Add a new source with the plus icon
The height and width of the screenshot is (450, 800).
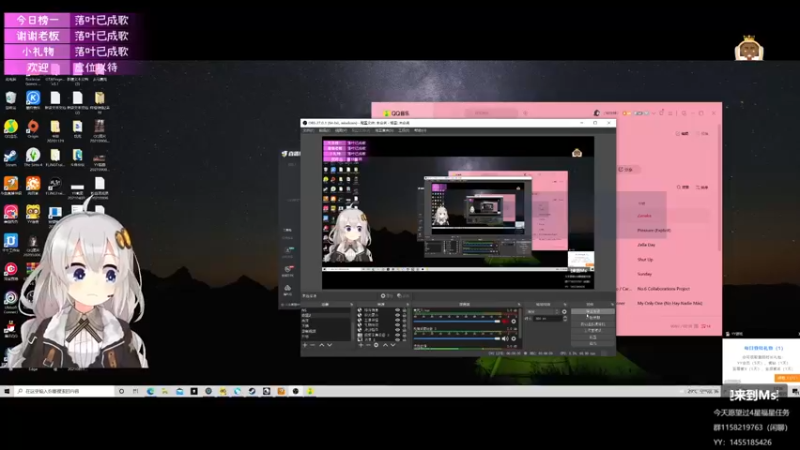pos(361,345)
